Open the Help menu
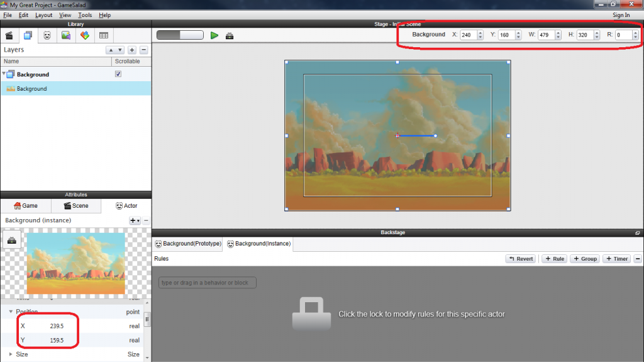The width and height of the screenshot is (644, 362). (105, 15)
